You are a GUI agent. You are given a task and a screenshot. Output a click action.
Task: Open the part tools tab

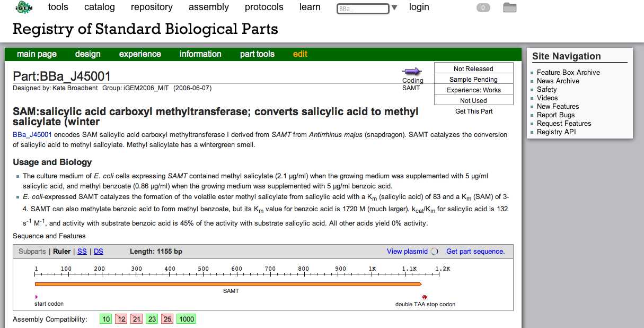(x=257, y=54)
